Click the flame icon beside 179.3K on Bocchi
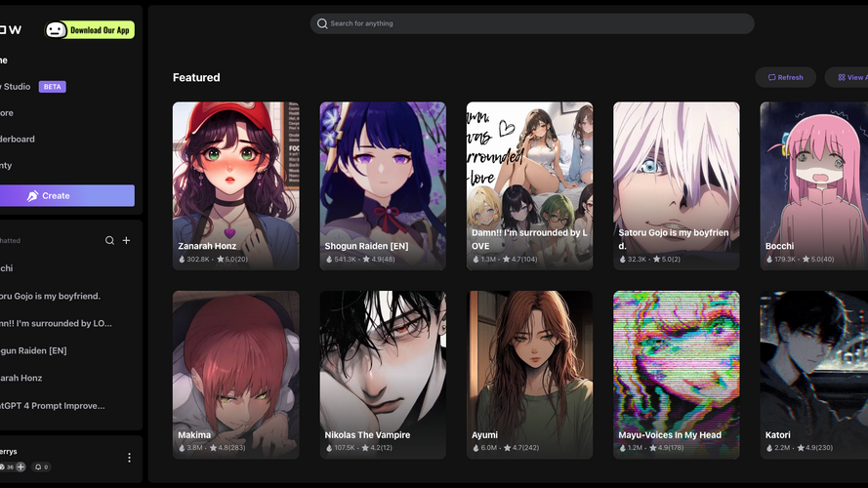This screenshot has width=868, height=488. point(769,259)
